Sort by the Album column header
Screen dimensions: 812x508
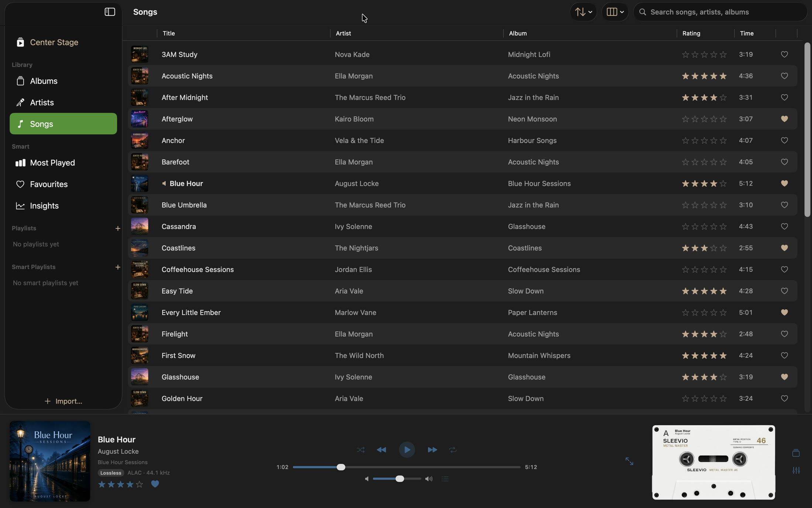point(518,33)
